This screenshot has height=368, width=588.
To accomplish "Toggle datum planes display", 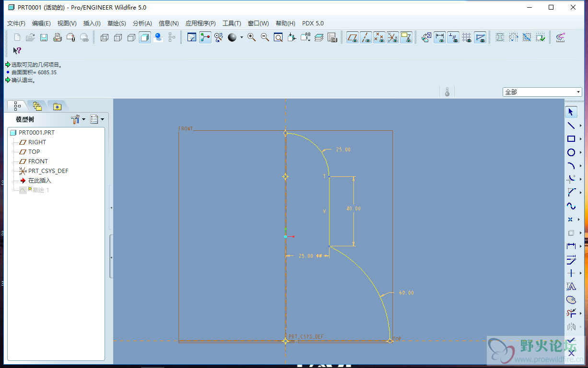I will pos(353,37).
